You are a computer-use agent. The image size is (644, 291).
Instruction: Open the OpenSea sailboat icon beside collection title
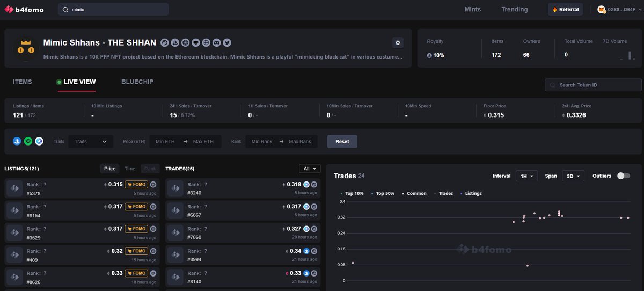coord(175,42)
